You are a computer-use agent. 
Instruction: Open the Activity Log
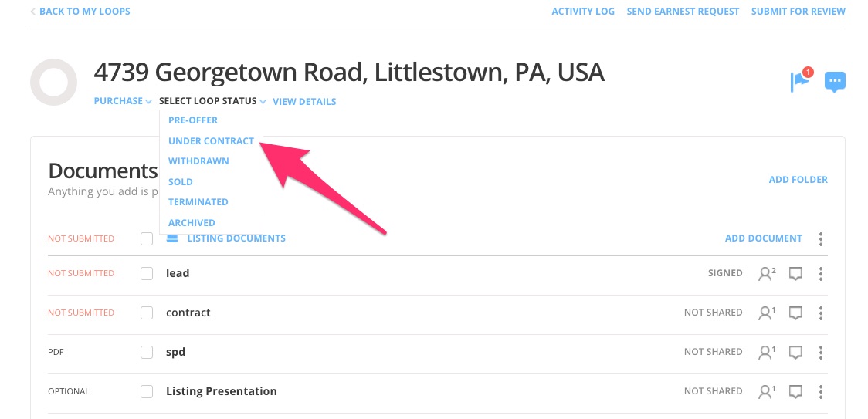point(583,12)
